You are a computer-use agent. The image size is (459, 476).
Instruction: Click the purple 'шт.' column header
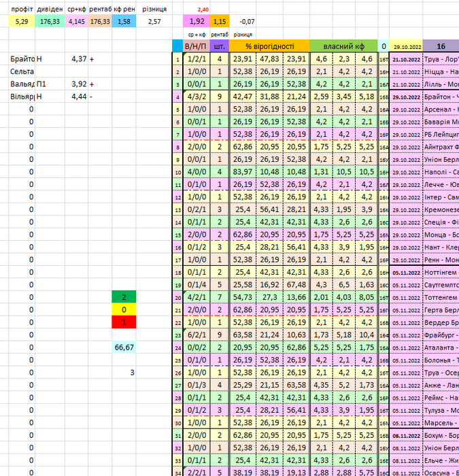pos(220,46)
